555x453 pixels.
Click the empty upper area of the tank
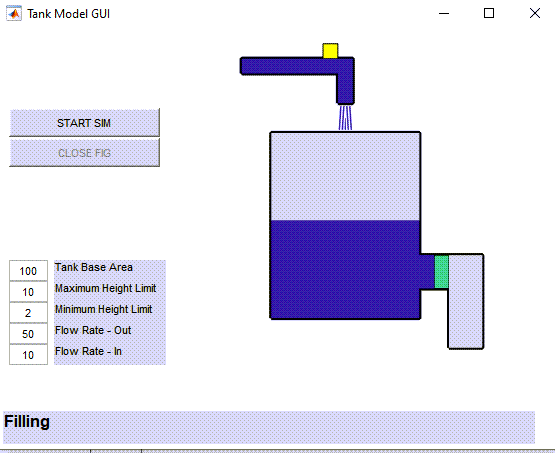[345, 176]
